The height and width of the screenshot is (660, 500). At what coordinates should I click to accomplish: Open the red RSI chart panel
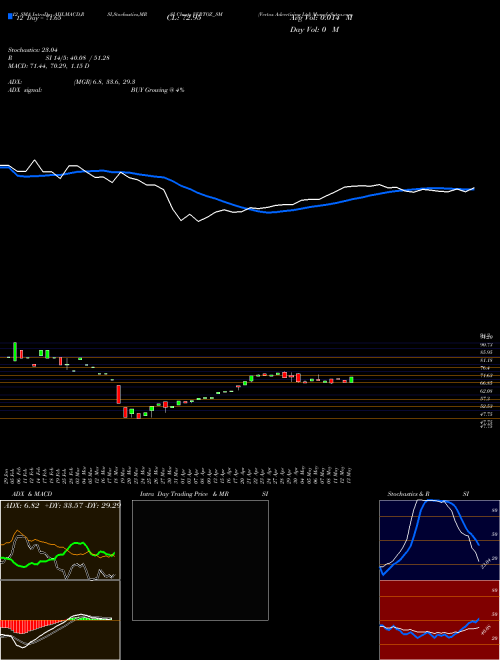click(x=439, y=620)
